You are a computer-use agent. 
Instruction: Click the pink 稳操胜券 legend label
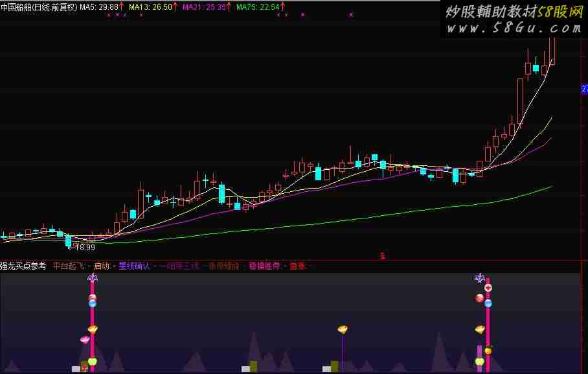pyautogui.click(x=265, y=266)
